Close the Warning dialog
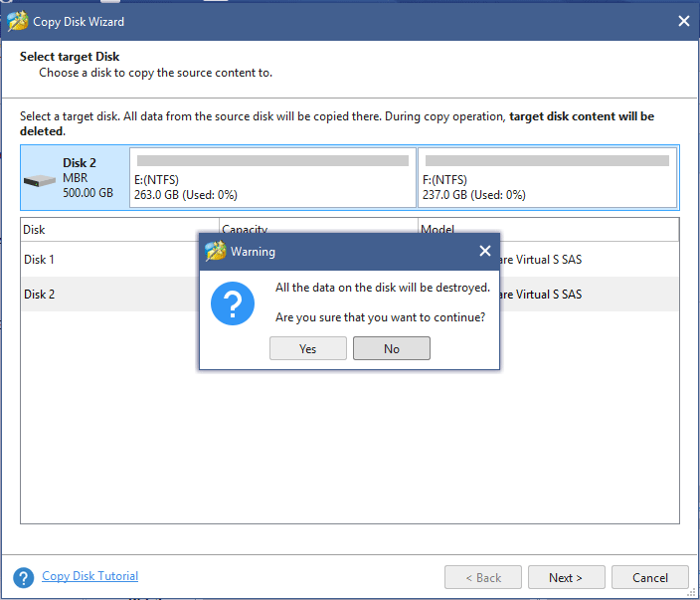Image resolution: width=700 pixels, height=600 pixels. (x=485, y=251)
